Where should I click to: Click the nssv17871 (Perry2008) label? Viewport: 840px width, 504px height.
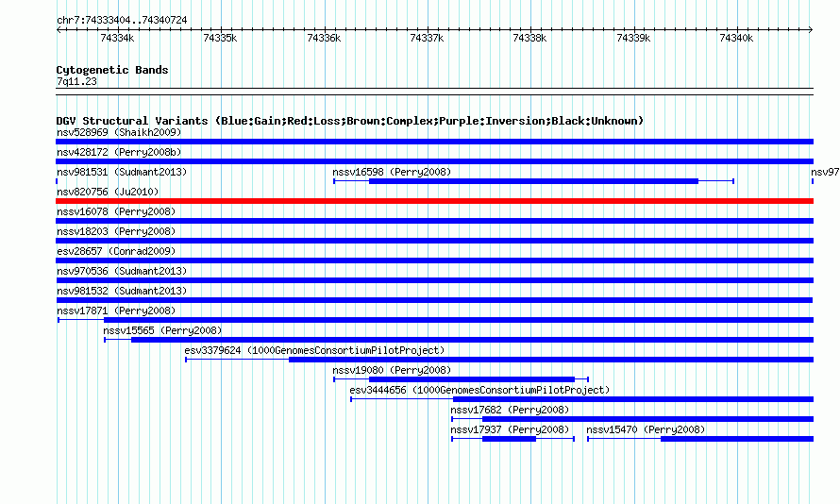(x=116, y=311)
